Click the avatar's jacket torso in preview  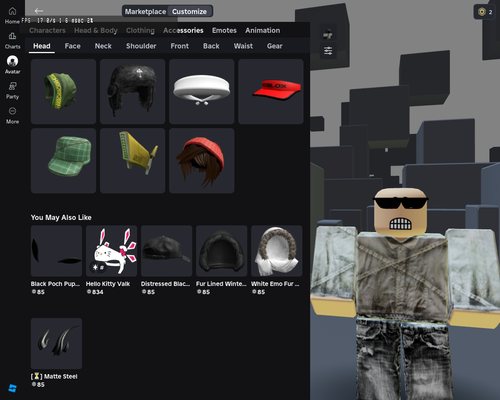[401, 277]
